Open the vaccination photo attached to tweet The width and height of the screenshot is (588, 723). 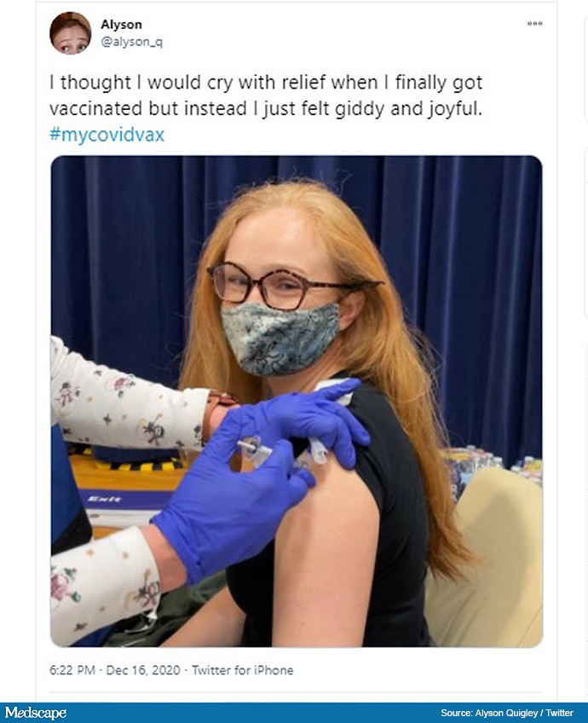coord(297,402)
